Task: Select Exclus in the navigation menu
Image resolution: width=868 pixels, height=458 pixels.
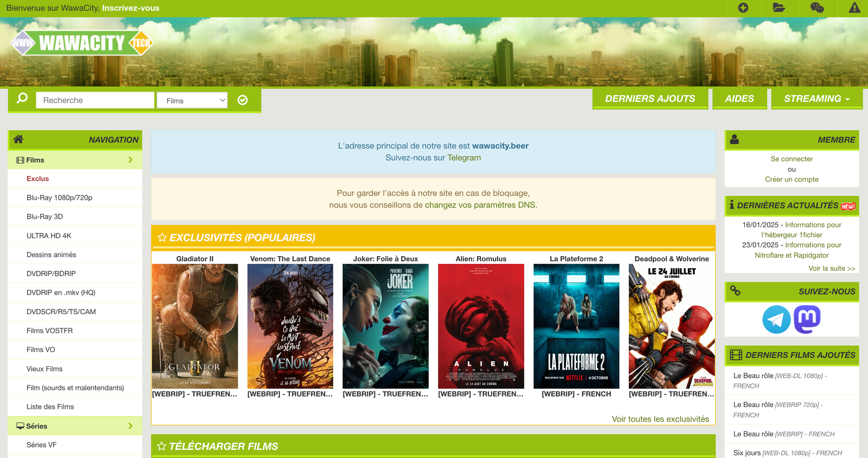Action: 37,179
